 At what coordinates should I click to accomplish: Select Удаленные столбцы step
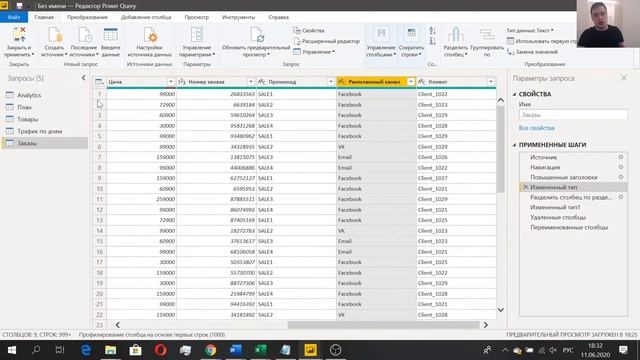tap(573, 217)
